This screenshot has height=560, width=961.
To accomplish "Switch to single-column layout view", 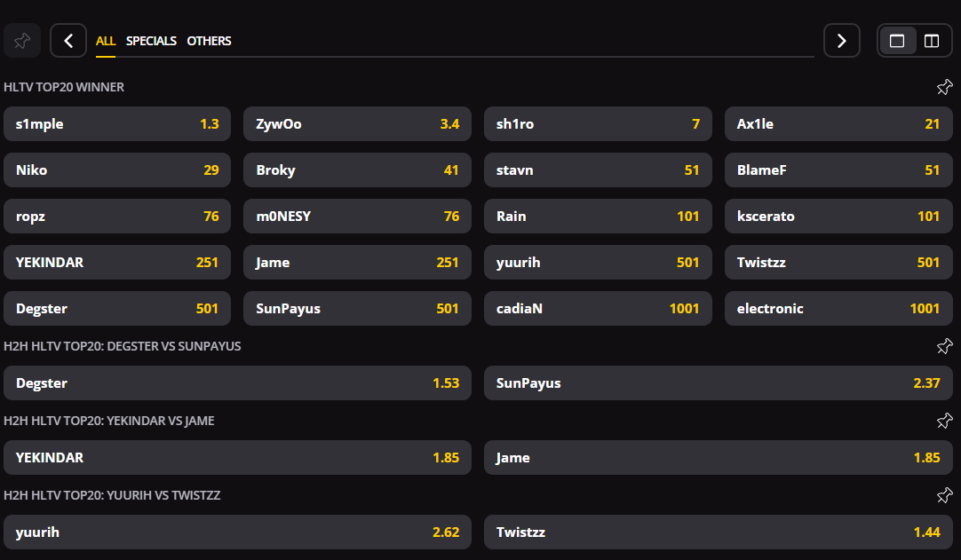I will pos(897,41).
